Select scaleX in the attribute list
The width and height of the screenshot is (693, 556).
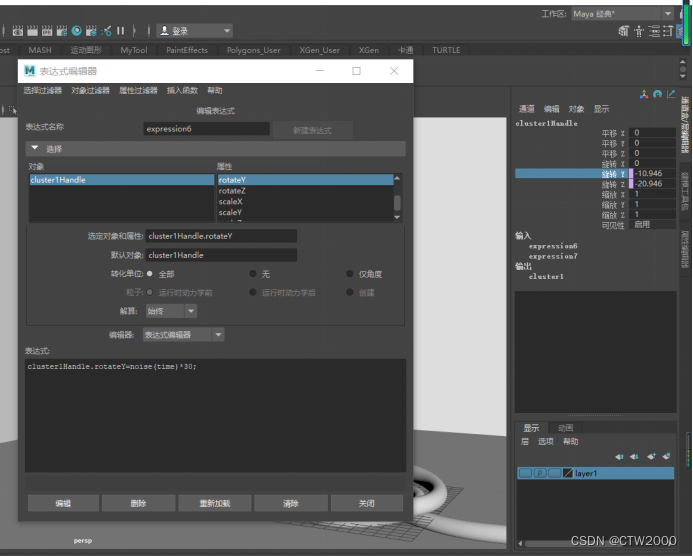point(305,202)
